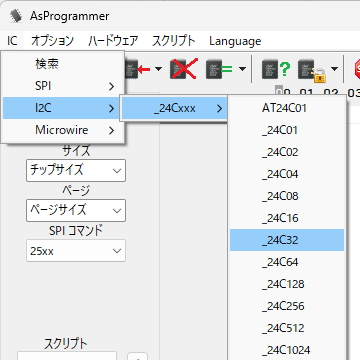This screenshot has width=360, height=360.
Task: Open the 25xx SPI command combo box
Action: [76, 251]
